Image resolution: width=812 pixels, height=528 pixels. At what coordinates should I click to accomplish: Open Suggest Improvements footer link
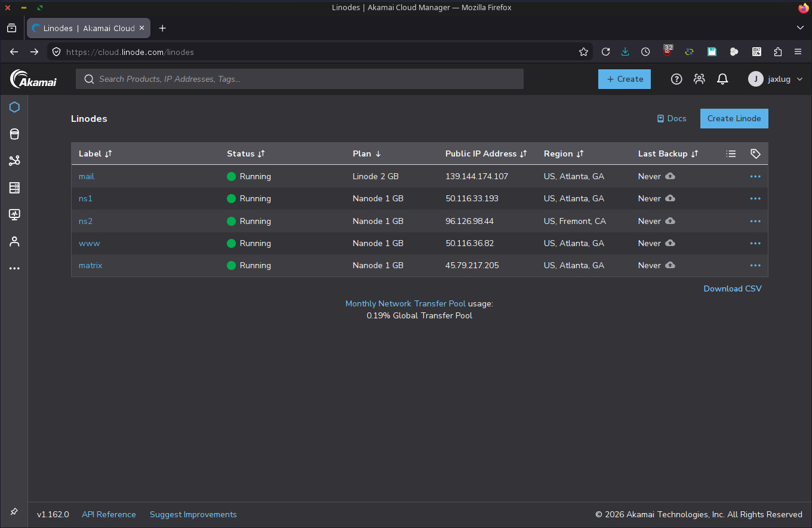(x=193, y=514)
